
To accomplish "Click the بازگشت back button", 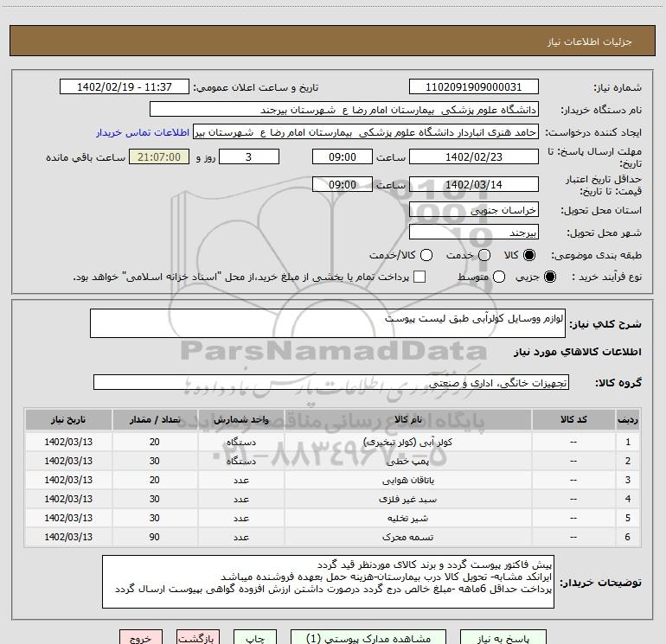I will pos(198,638).
